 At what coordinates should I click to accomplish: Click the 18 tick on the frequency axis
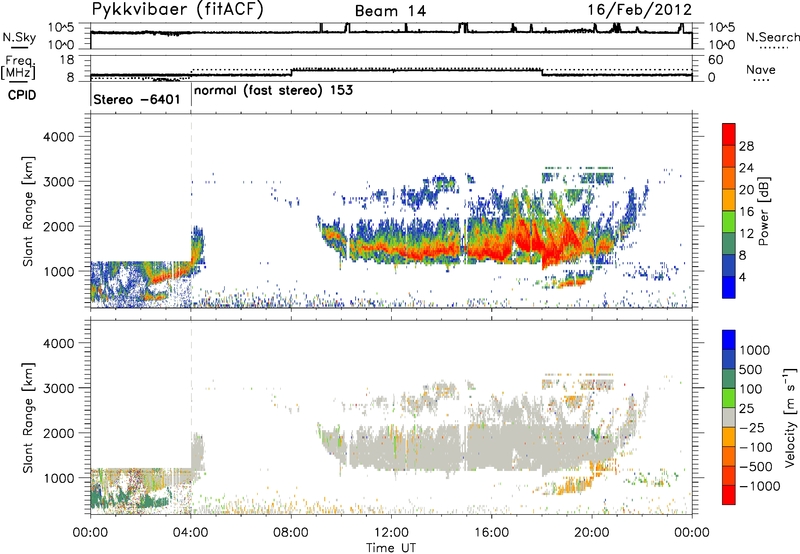point(67,60)
